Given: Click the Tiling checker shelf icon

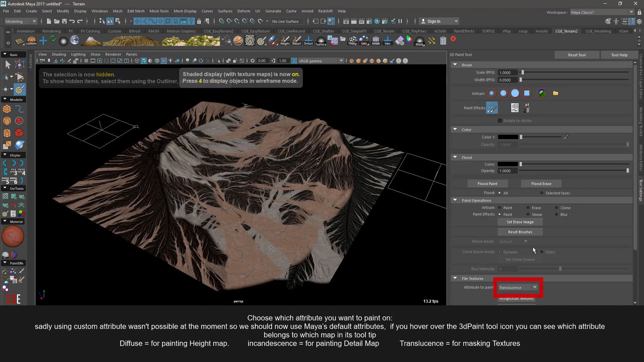Looking at the screenshot, I should click(352, 41).
